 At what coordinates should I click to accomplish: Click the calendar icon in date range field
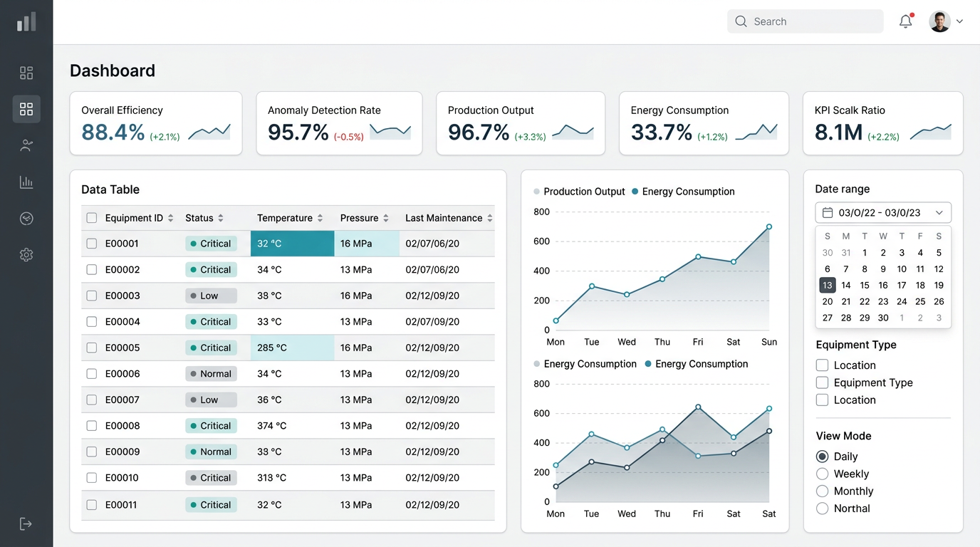(828, 213)
